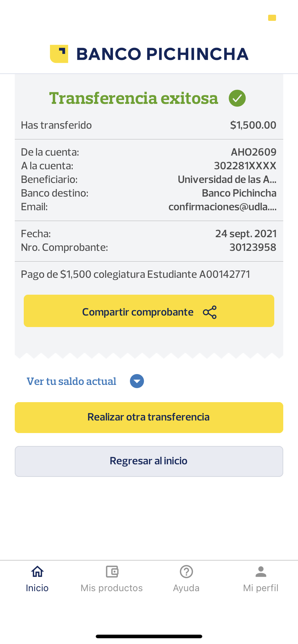Click the Compartir comprobante button
Screen dimensions: 298x644
point(149,311)
